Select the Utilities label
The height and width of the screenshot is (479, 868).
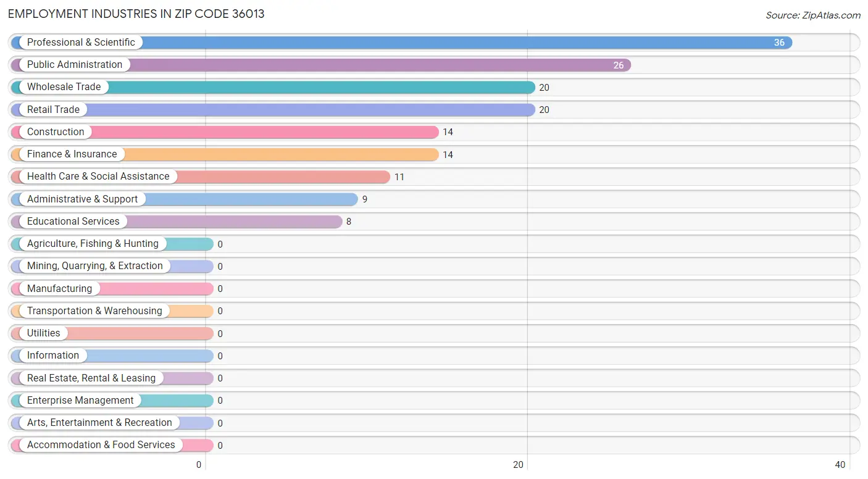44,333
